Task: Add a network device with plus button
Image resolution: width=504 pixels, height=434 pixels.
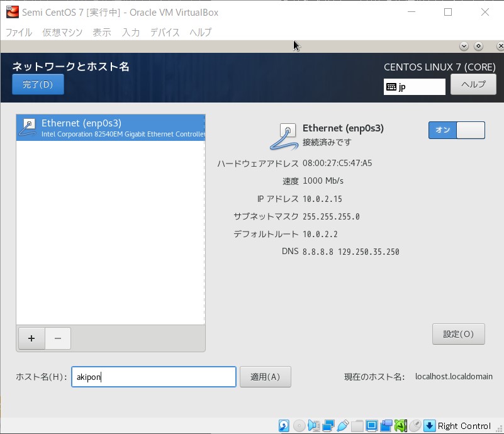Action: (31, 338)
